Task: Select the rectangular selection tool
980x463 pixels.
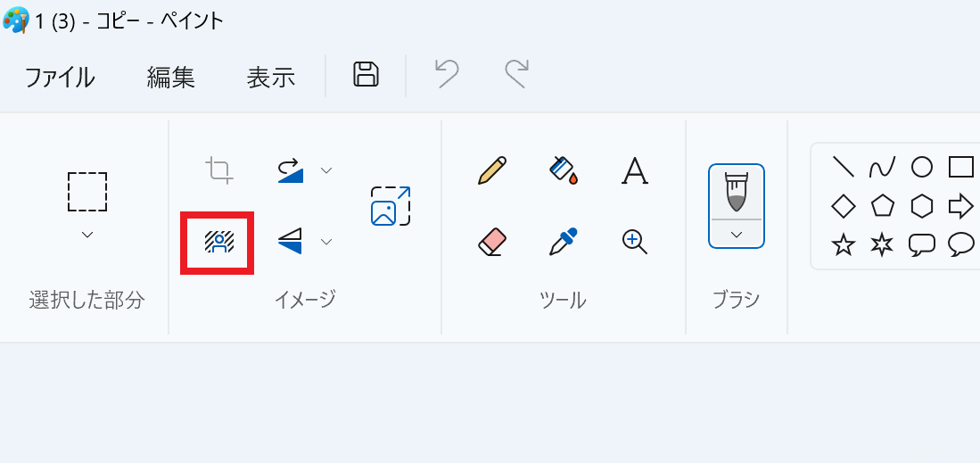Action: [87, 192]
